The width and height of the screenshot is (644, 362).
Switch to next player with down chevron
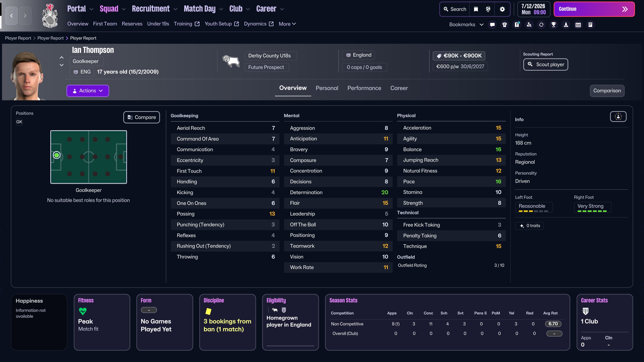[x=62, y=65]
